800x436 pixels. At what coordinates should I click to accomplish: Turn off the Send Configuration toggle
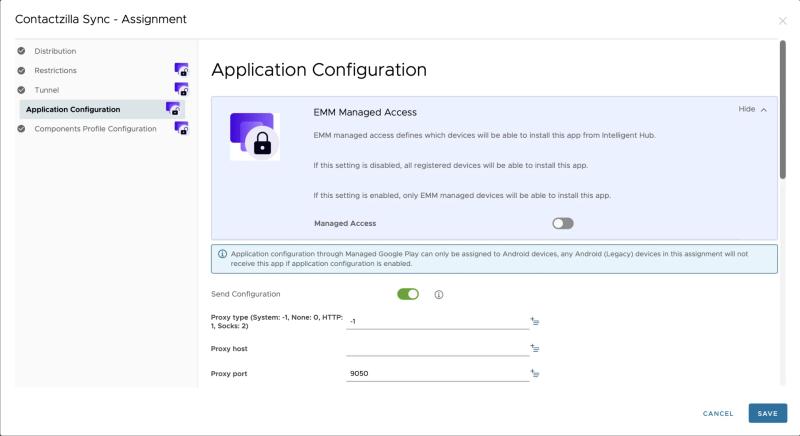pos(408,294)
